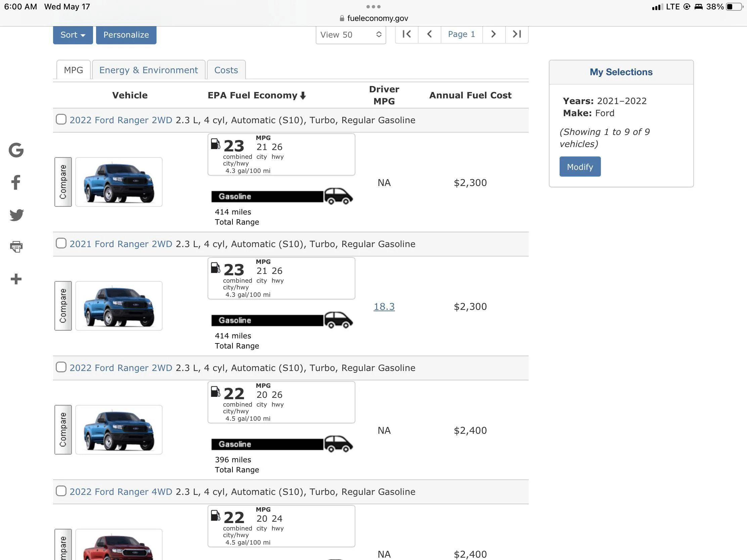Tick checkbox for 2022 Ford Ranger 4WD

[x=61, y=491]
